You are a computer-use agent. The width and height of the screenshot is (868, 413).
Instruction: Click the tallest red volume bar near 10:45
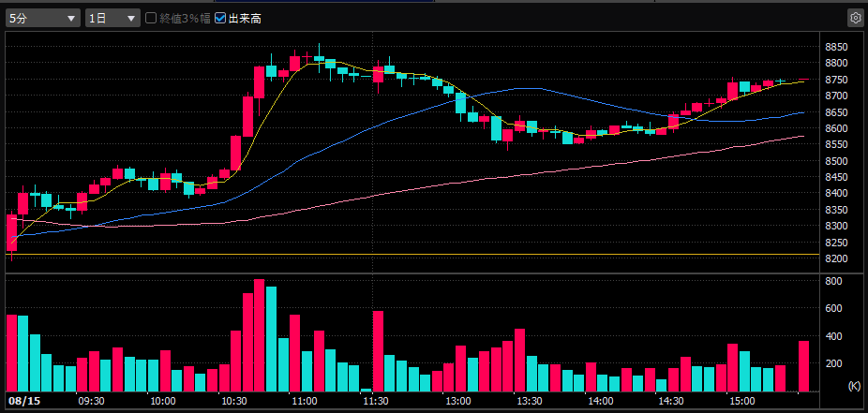coord(259,335)
